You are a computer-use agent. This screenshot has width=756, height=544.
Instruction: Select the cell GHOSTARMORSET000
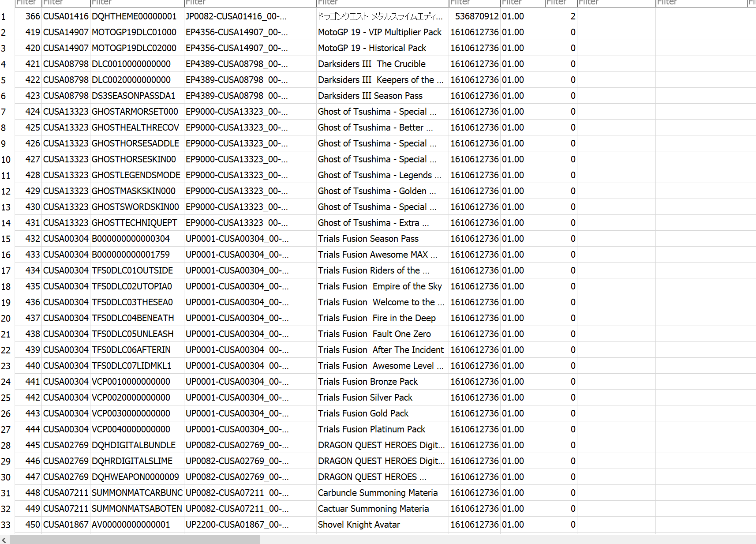[137, 112]
